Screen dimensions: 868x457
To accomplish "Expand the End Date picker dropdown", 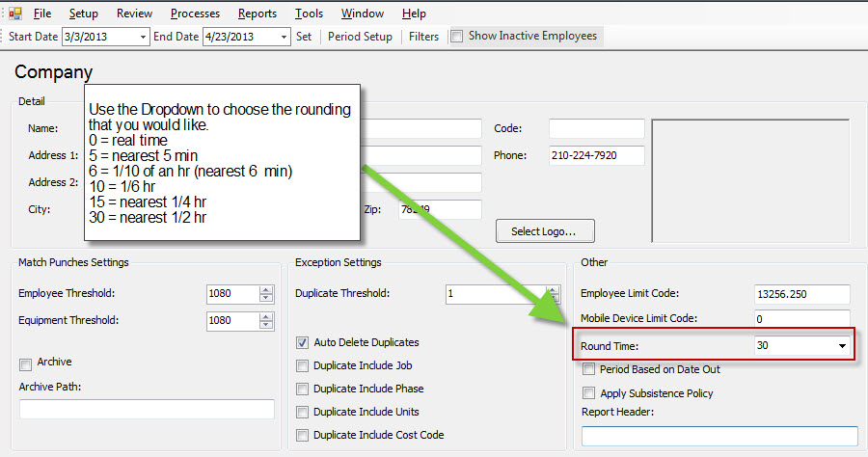I will [284, 37].
